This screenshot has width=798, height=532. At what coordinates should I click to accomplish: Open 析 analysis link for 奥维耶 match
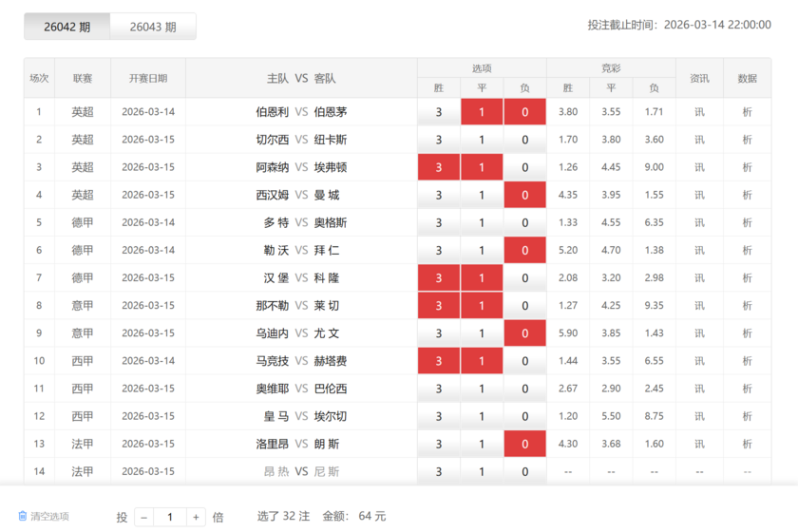pyautogui.click(x=747, y=389)
